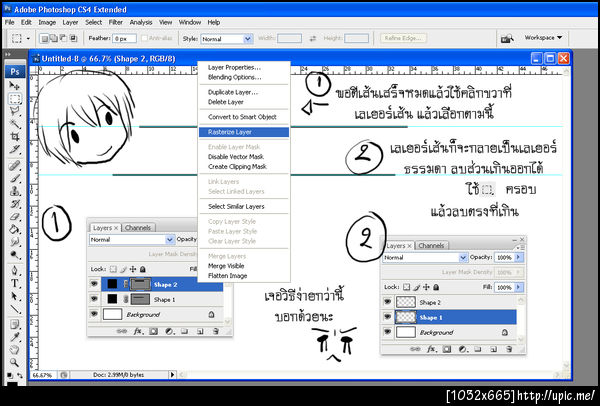Choose Convert to Smart Object entry
The image size is (600, 406).
(x=244, y=117)
